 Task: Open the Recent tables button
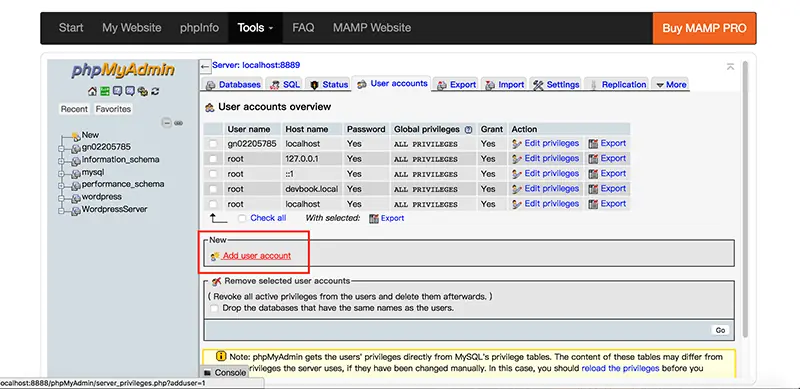point(74,109)
